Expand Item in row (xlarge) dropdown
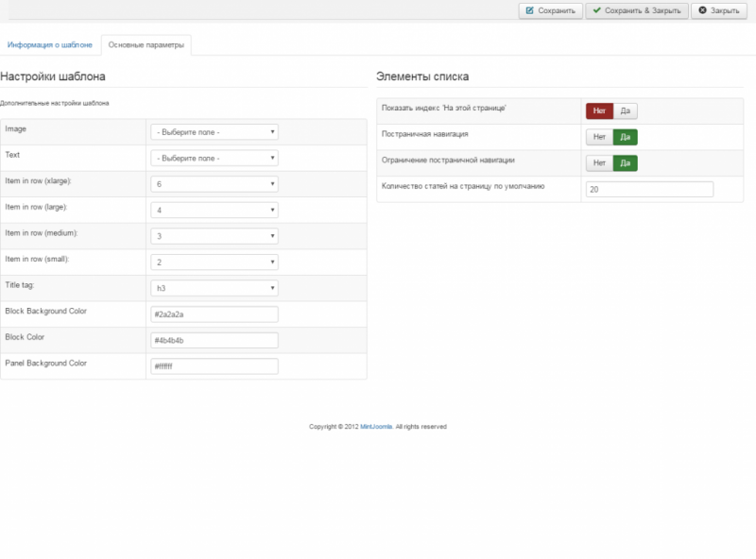Screen dimensions: 756x559 tap(214, 184)
